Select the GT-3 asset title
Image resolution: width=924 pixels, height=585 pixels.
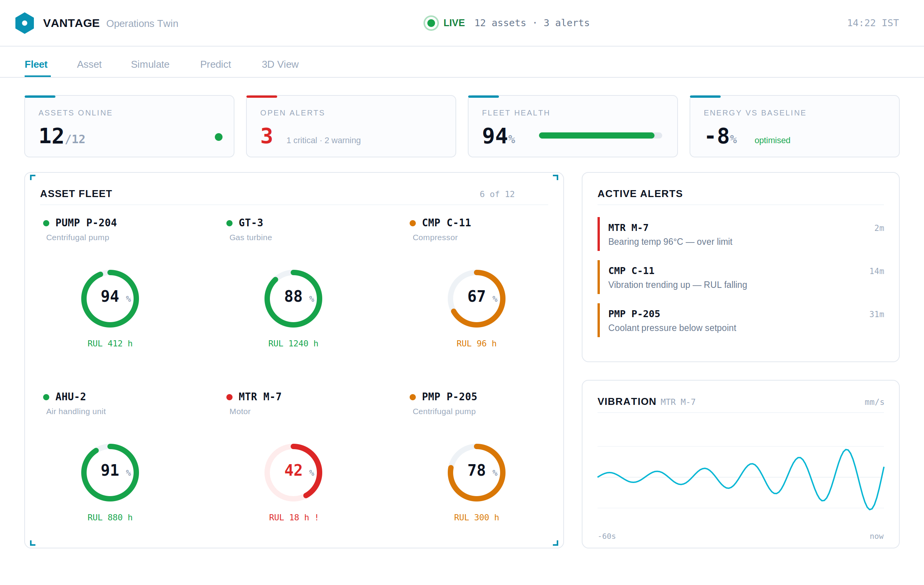251,223
